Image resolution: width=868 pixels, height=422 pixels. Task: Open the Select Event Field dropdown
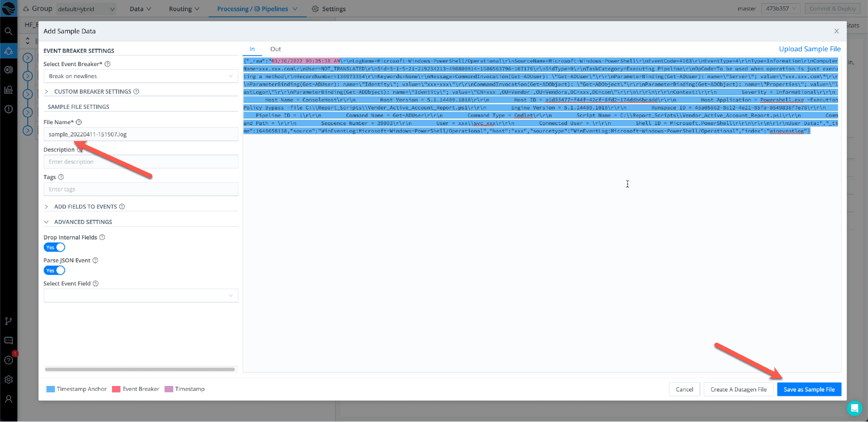(x=141, y=296)
